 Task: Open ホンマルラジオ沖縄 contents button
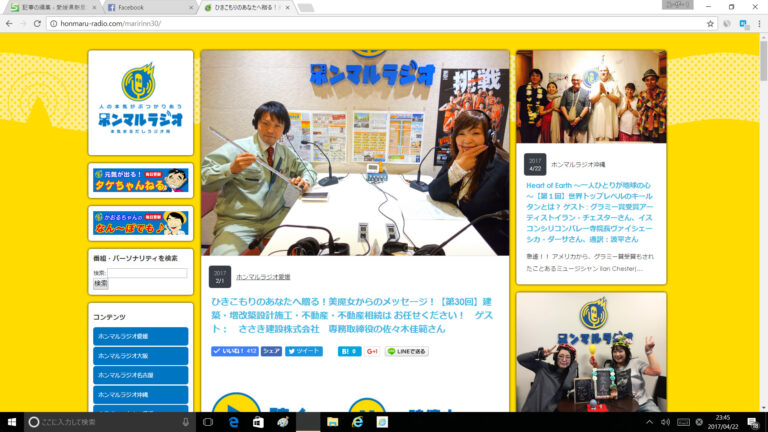[x=141, y=395]
